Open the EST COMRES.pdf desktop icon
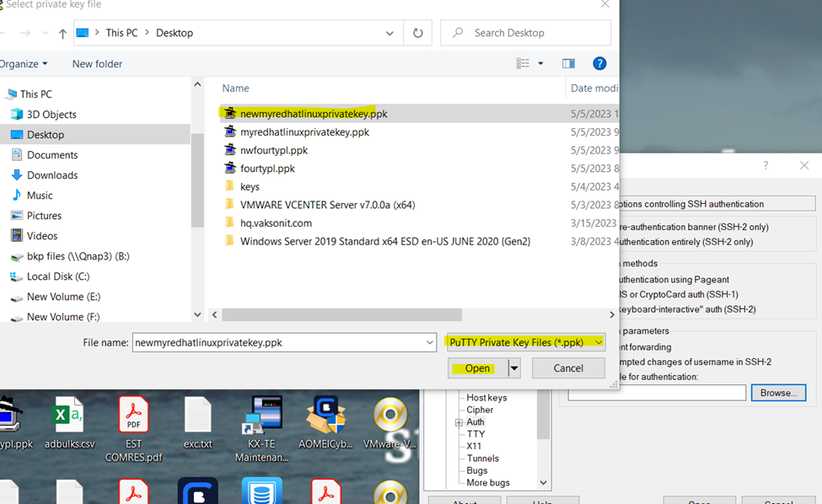 coord(133,416)
